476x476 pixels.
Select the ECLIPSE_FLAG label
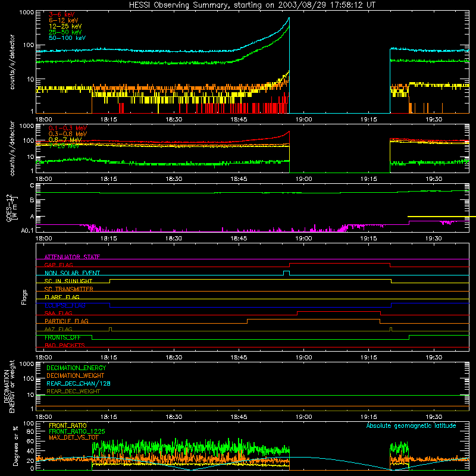(65, 305)
